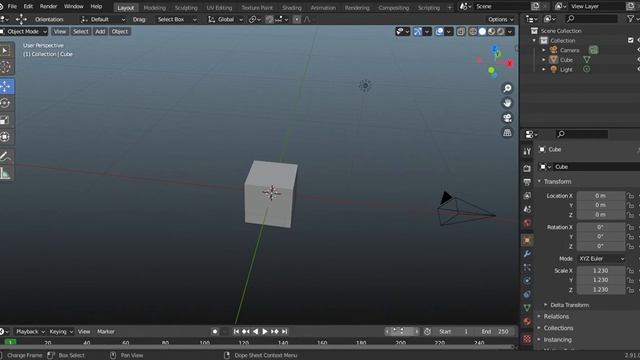
Task: Switch to wireframe viewport shading
Action: pyautogui.click(x=473, y=31)
